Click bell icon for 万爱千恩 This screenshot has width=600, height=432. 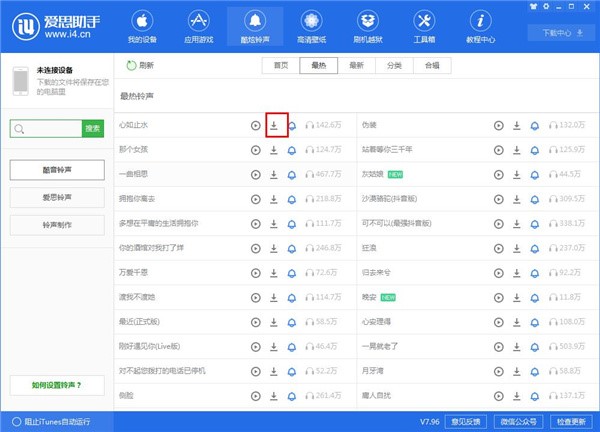point(292,273)
